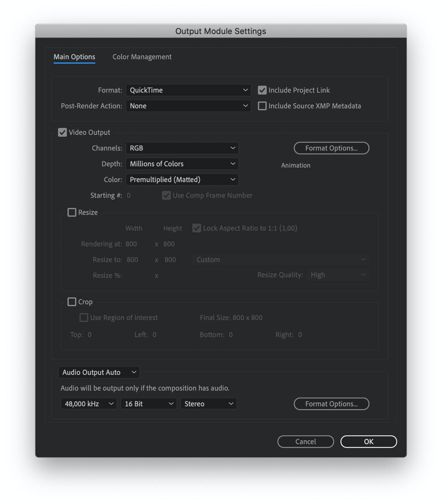Enable the Resize checkbox
This screenshot has width=442, height=504.
[x=72, y=212]
